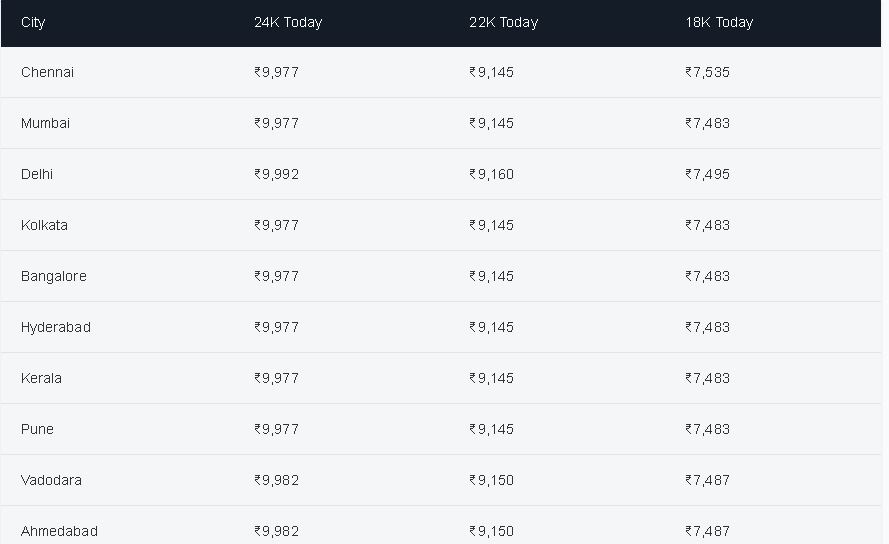Select the Vadodara city name
The height and width of the screenshot is (544, 889).
pyautogui.click(x=51, y=480)
